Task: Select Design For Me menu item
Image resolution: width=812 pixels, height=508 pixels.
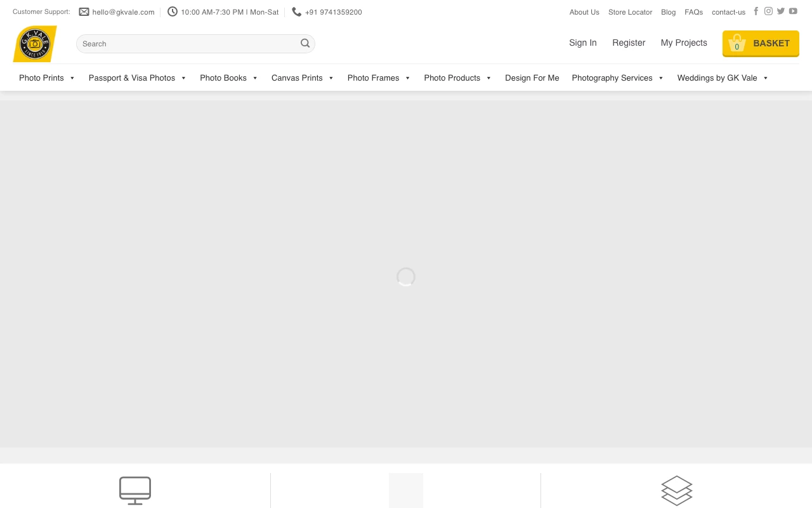Action: (x=532, y=78)
